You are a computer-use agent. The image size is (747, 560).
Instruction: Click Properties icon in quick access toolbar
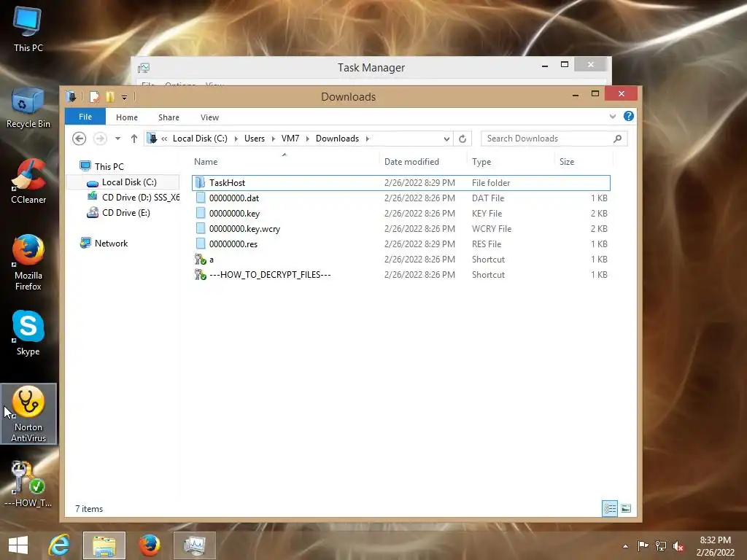pos(94,97)
